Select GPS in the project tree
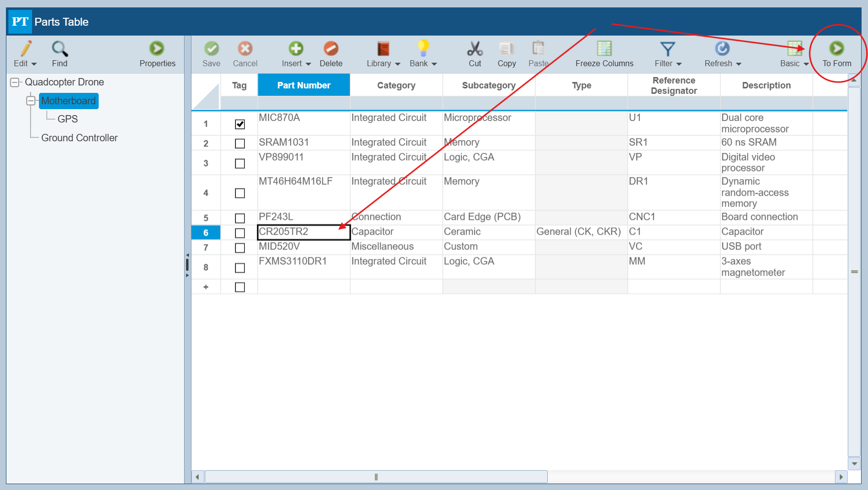Image resolution: width=868 pixels, height=490 pixels. click(68, 119)
